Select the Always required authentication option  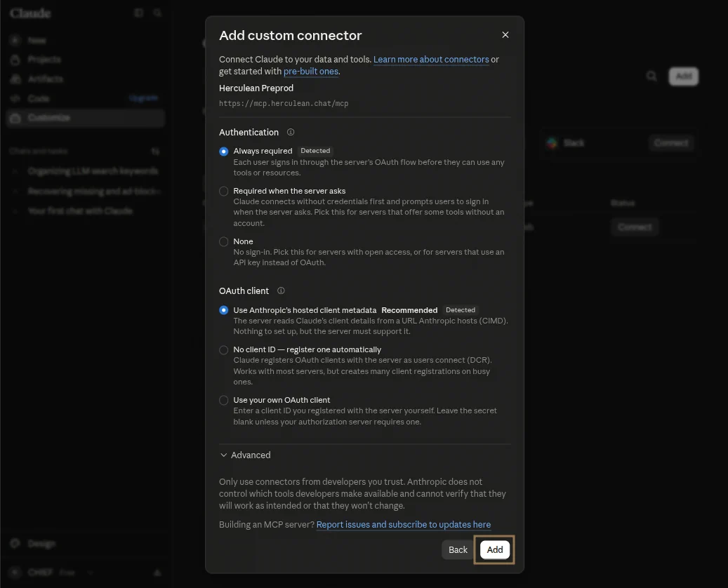(224, 152)
